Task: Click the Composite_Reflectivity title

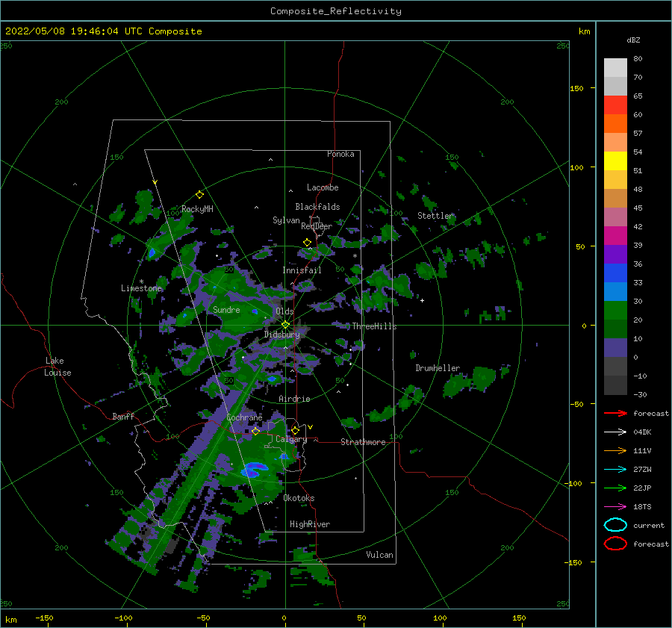Action: pos(336,11)
